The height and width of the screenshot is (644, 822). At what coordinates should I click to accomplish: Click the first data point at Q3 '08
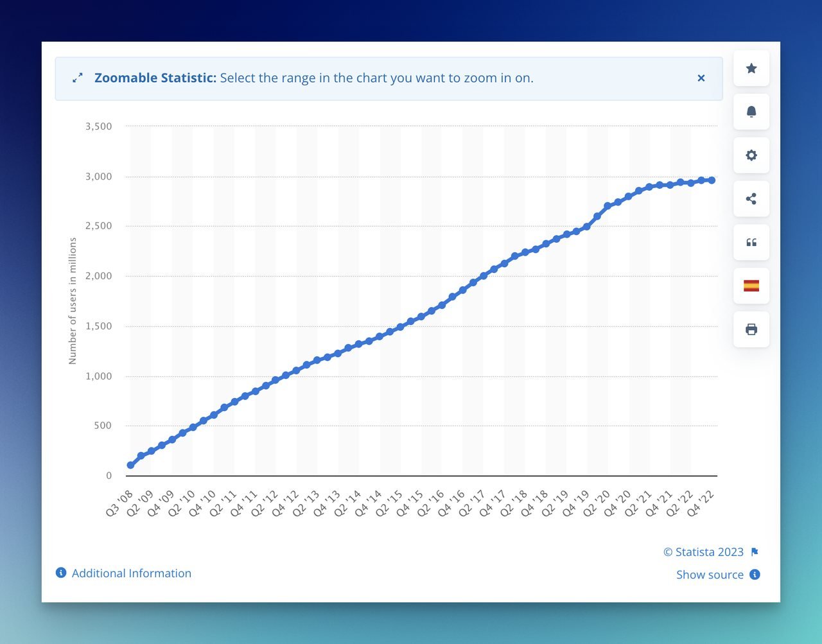(131, 465)
